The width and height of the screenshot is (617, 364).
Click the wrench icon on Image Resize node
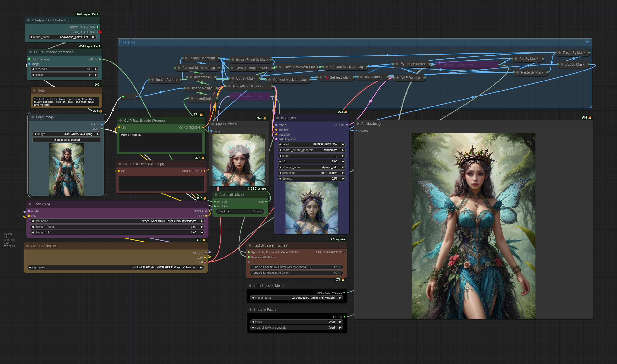[x=402, y=64]
